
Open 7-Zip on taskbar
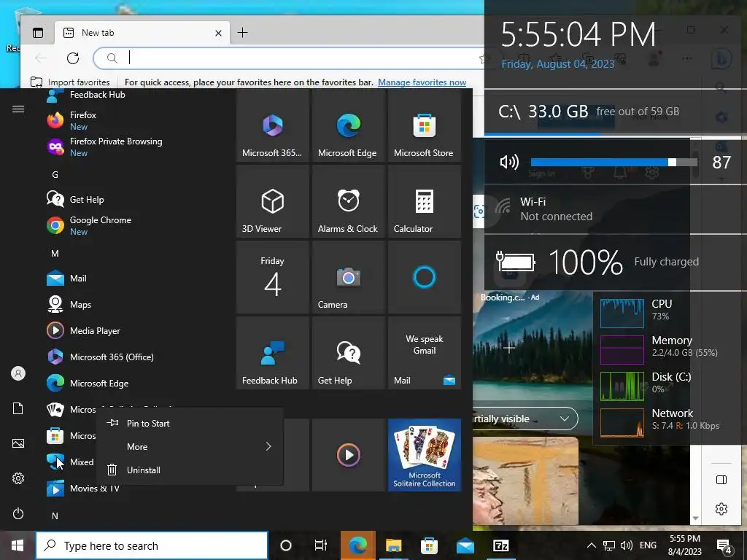[x=500, y=545]
